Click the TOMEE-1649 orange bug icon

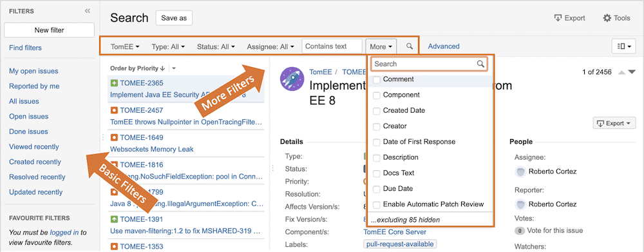[x=114, y=137]
